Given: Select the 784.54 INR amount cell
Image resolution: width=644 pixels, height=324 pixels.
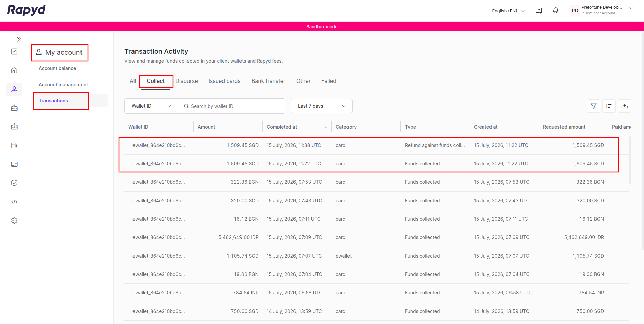Looking at the screenshot, I should 246,293.
